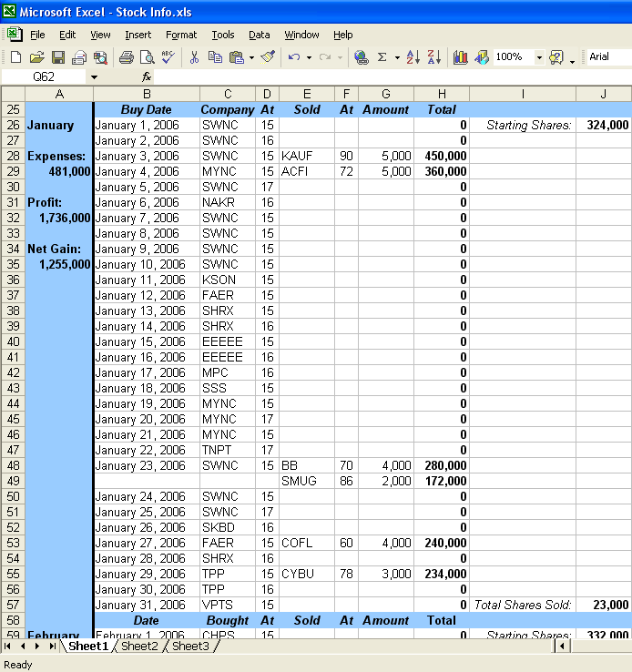Viewport: 632px width, 672px height.
Task: Click the formula bar input area
Action: pyautogui.click(x=392, y=77)
